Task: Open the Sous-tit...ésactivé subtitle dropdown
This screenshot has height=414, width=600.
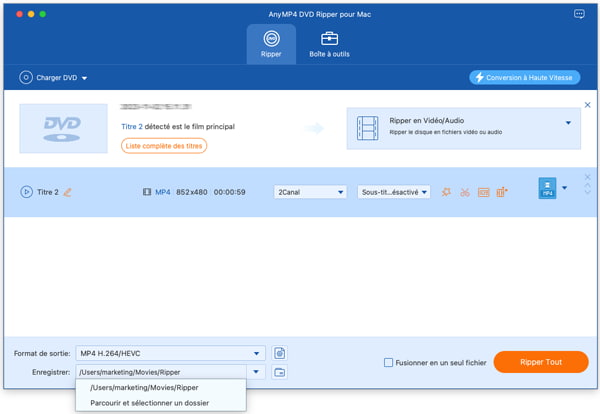Action: pyautogui.click(x=393, y=192)
